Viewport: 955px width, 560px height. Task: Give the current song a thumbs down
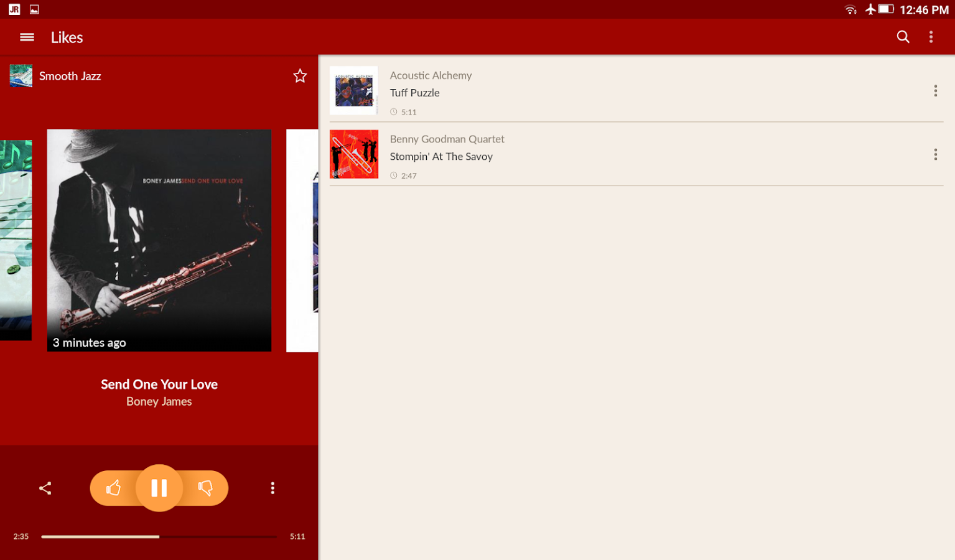[x=205, y=488]
